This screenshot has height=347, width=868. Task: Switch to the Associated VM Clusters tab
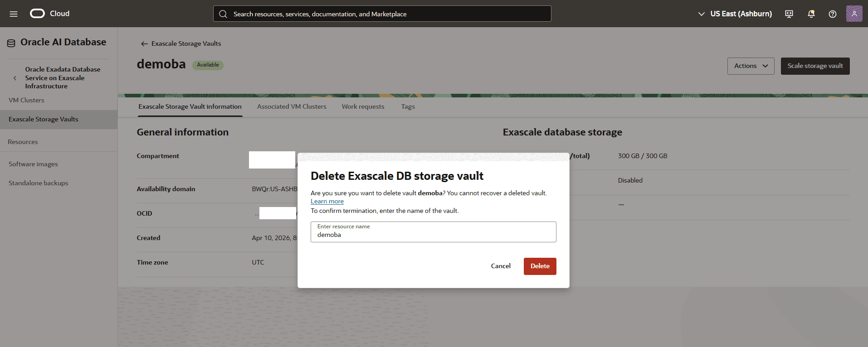[292, 107]
